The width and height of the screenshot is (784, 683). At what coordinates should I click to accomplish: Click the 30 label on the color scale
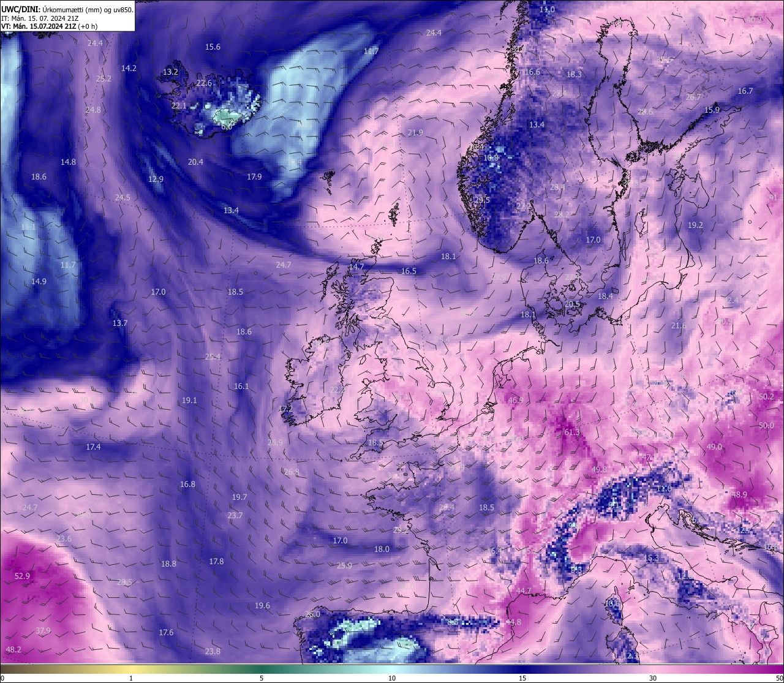pos(653,678)
